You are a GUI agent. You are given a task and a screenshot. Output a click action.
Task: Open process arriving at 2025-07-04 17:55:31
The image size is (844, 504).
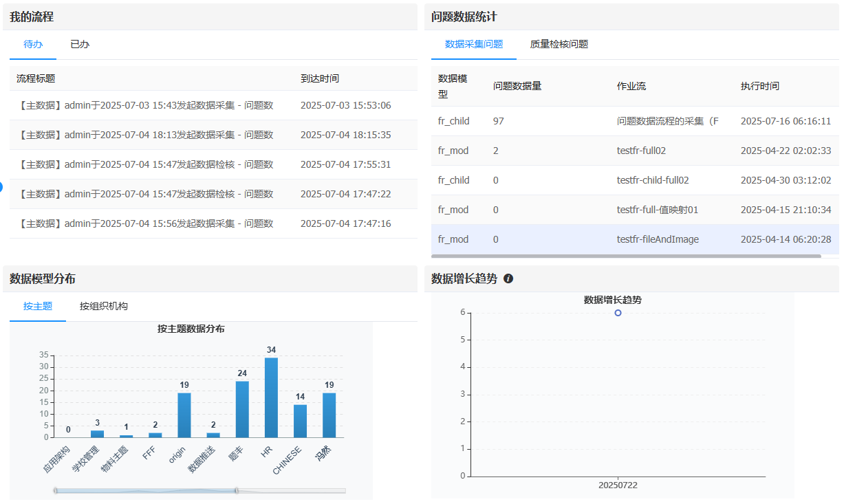pos(146,165)
